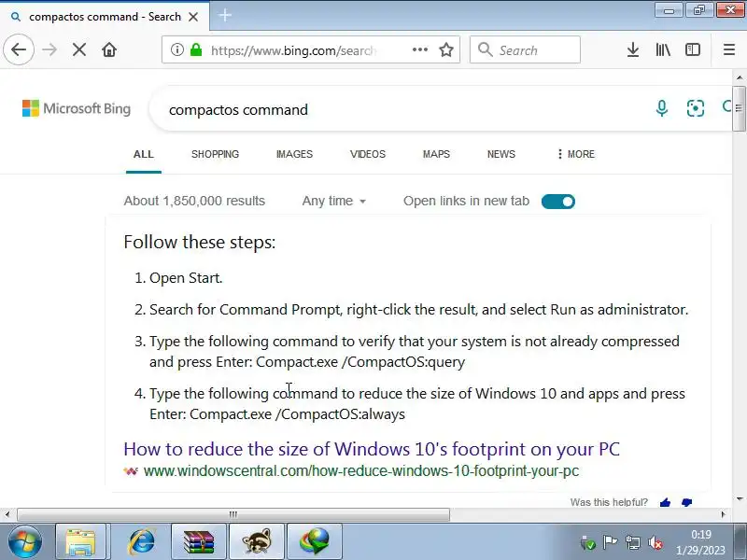Viewport: 747px width, 560px height.
Task: Click the Firefox Search box
Action: (525, 49)
